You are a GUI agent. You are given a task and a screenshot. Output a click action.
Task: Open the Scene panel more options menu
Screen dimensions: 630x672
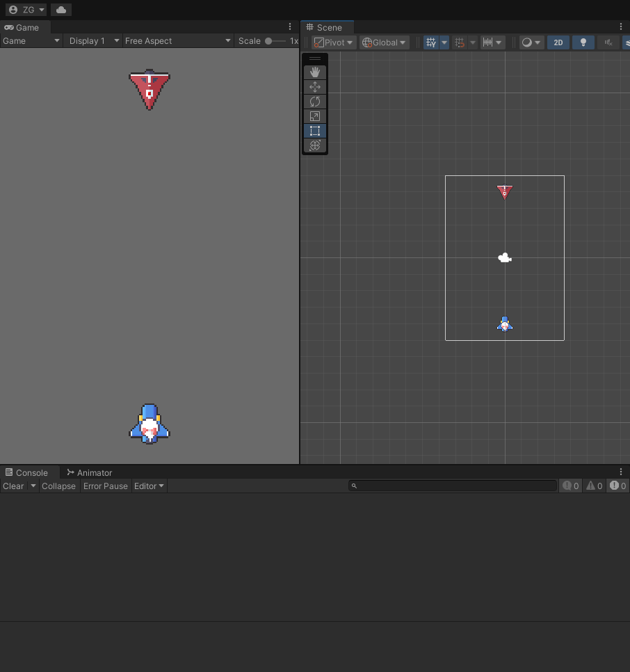(x=621, y=27)
